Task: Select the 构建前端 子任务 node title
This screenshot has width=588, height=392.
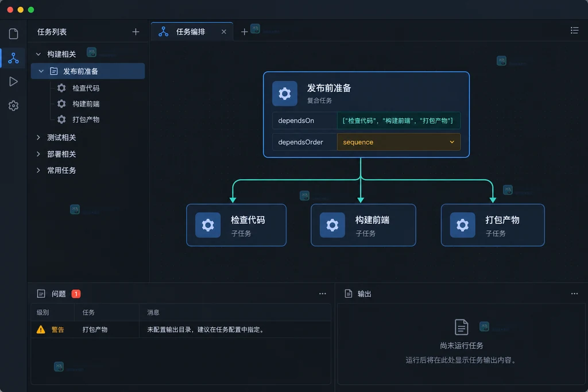Action: pos(372,220)
